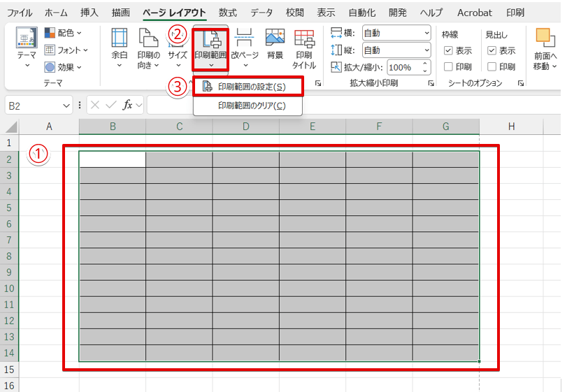The width and height of the screenshot is (581, 392).
Task: Switch to the 自動化 tab
Action: click(362, 13)
